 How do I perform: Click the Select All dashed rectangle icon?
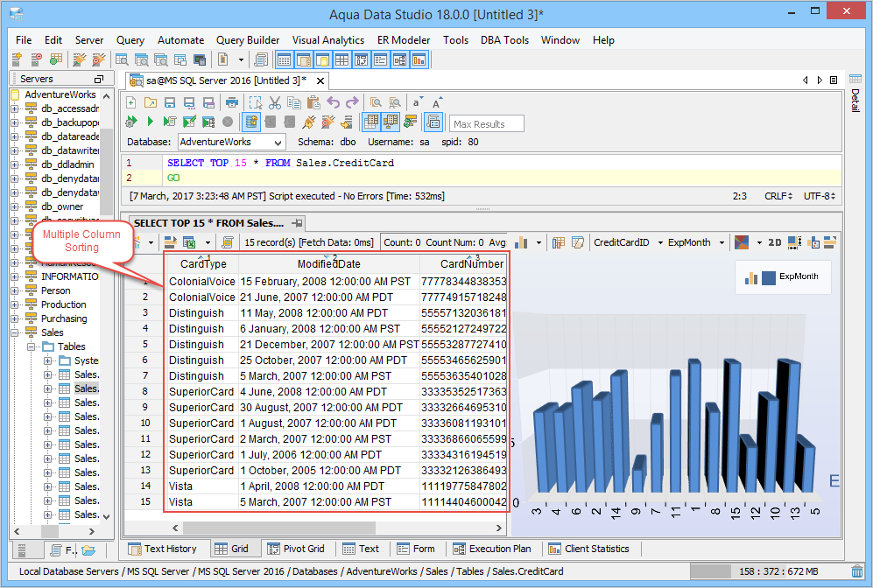tap(255, 102)
